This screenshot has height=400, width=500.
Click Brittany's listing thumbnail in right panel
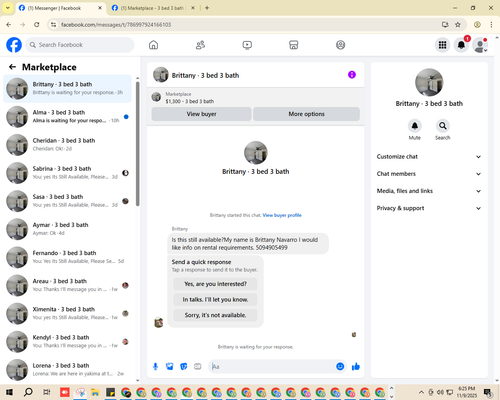pos(429,82)
